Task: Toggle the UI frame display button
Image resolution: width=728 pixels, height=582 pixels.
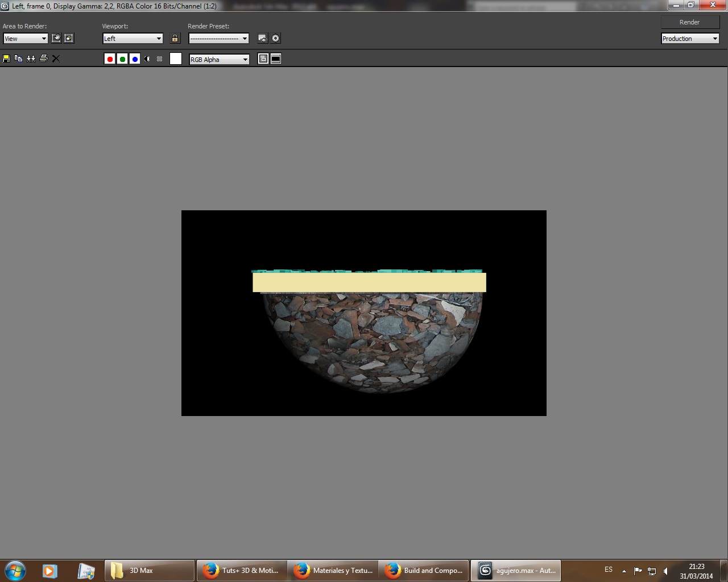Action: 276,59
